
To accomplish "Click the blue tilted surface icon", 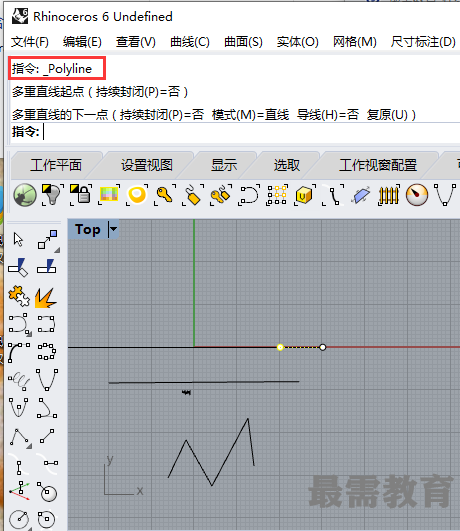I will [361, 195].
